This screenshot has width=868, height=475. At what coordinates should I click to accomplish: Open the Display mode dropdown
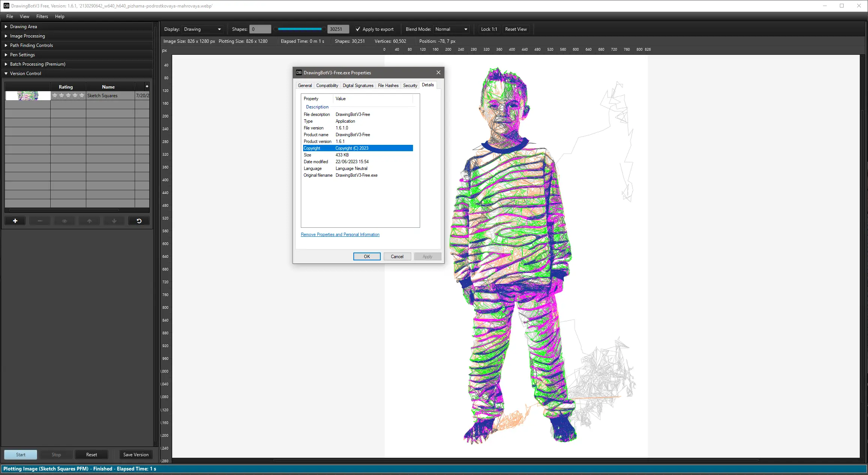[x=203, y=29]
